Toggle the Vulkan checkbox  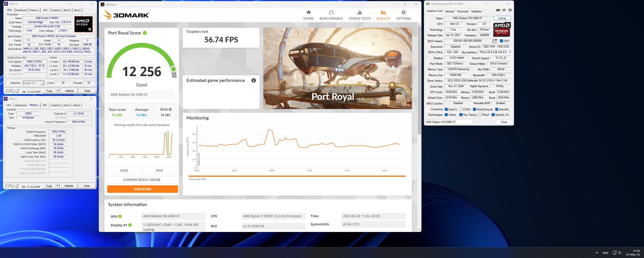(x=446, y=115)
